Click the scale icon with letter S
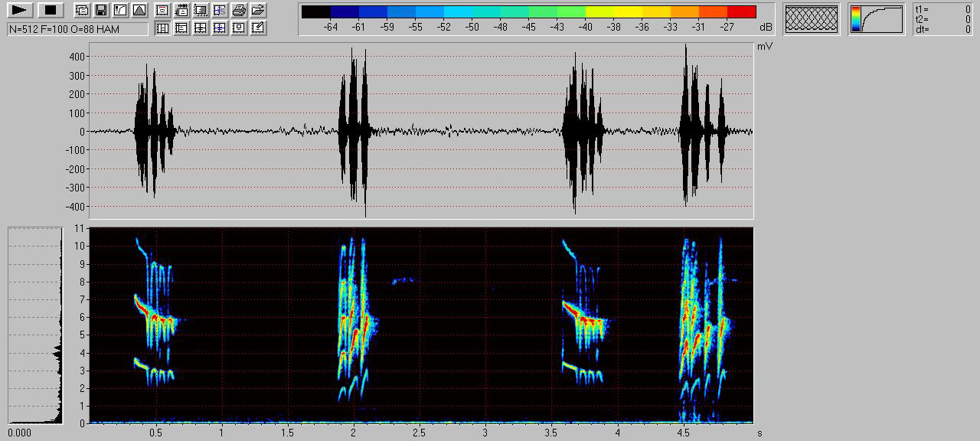This screenshot has width=980, height=441. point(220,11)
